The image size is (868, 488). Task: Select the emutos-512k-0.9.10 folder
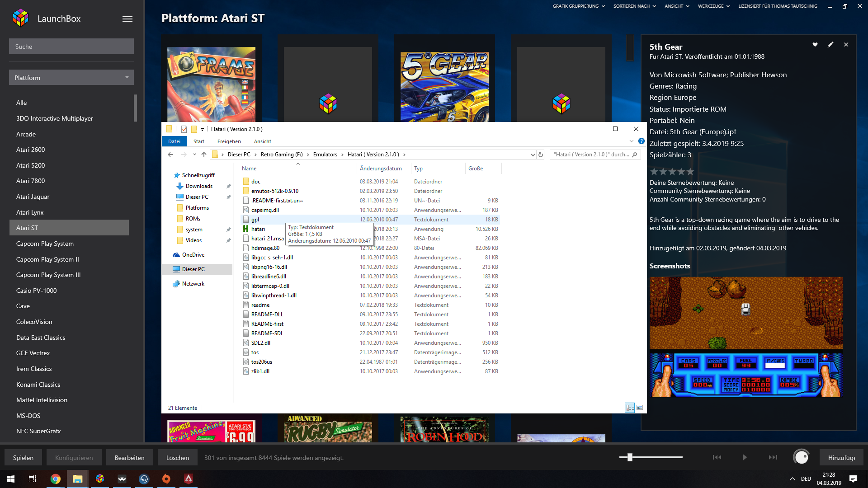(275, 191)
